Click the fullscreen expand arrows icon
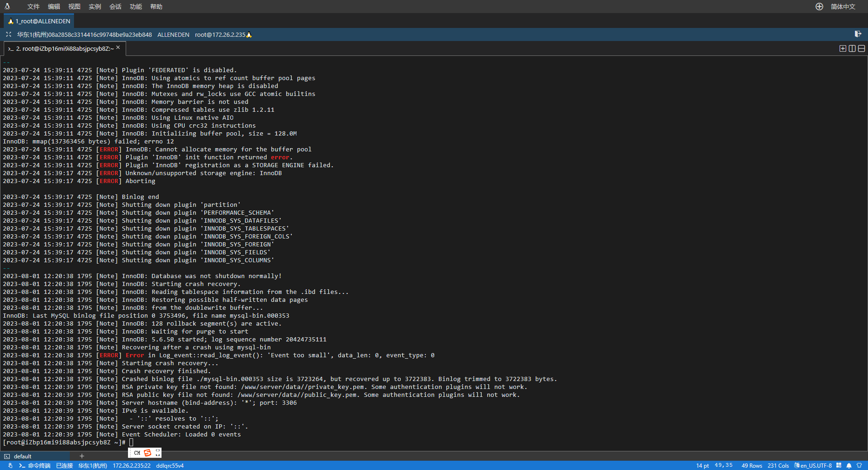868x470 pixels. click(x=8, y=34)
